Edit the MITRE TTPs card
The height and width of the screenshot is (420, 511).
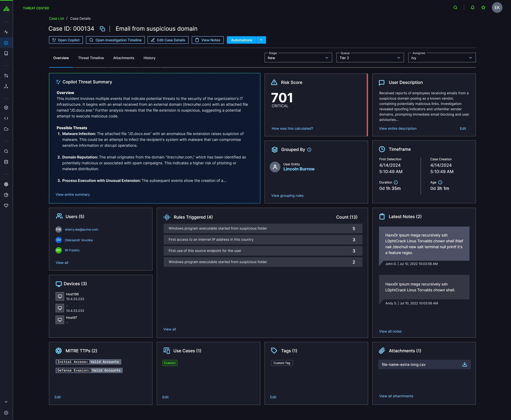58,397
